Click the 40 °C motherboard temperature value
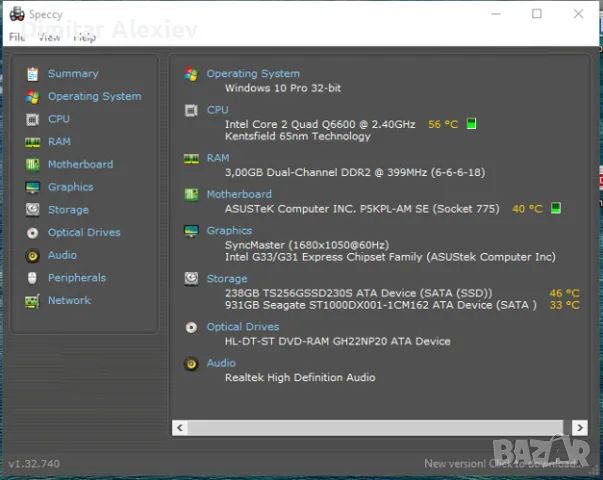The image size is (603, 480). pos(527,209)
